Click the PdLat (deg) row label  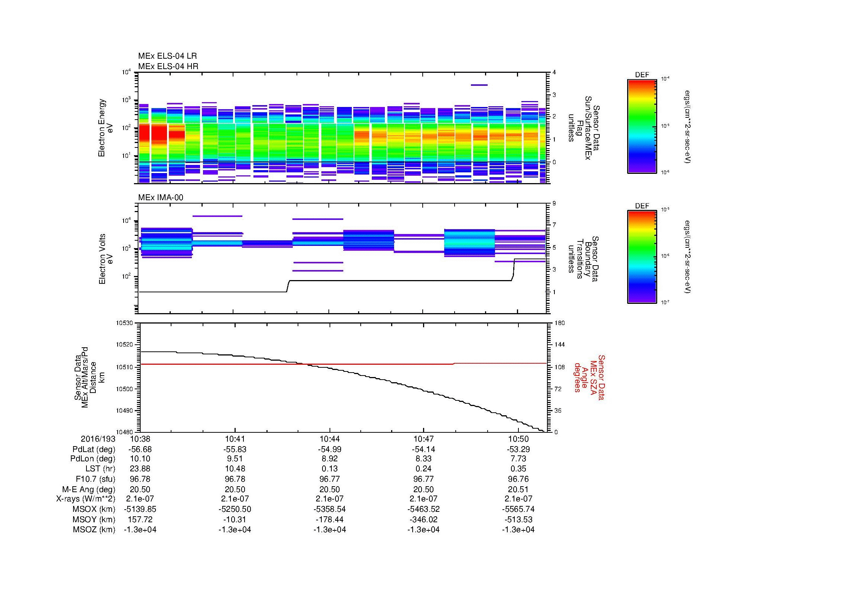click(94, 449)
